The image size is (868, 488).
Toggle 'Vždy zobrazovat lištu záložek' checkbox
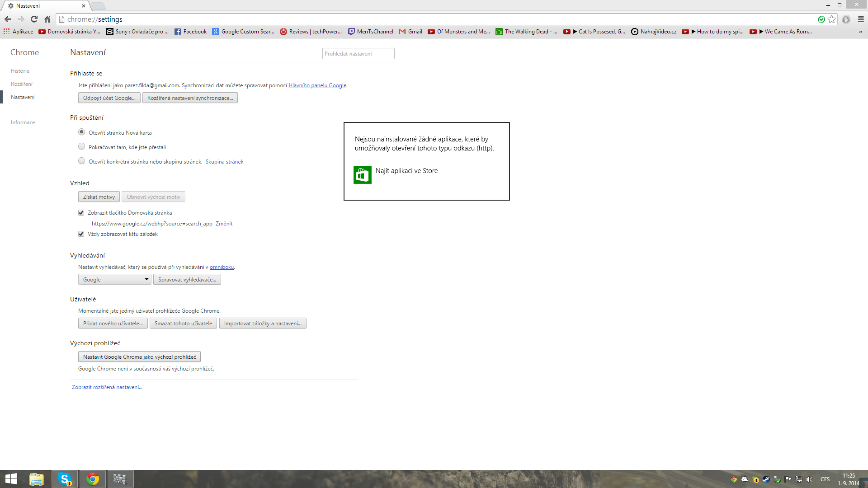pos(81,234)
